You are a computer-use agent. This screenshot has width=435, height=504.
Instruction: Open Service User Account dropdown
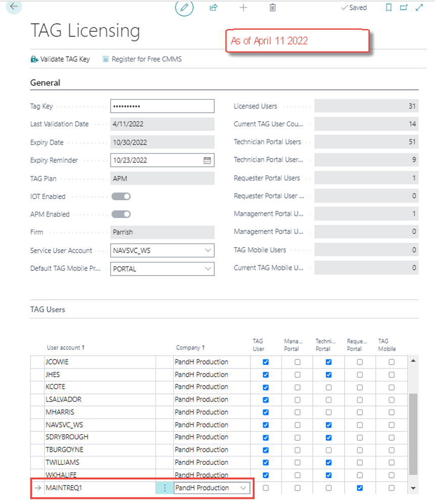coord(208,250)
